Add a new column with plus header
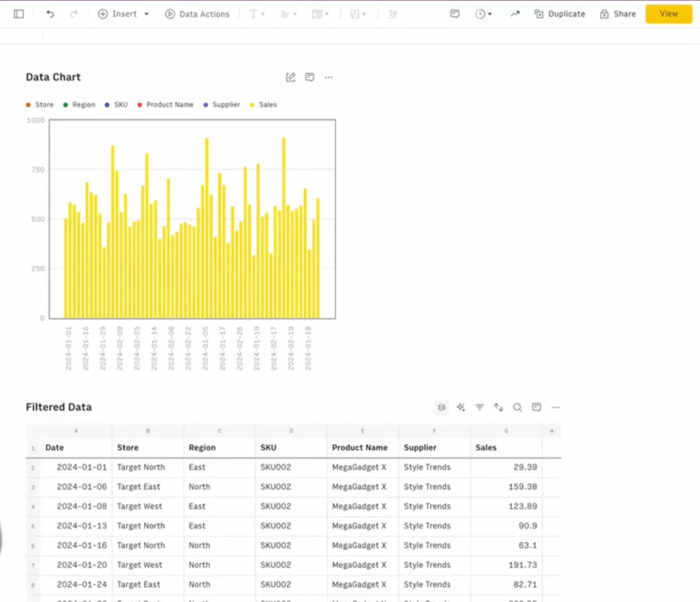 point(551,431)
